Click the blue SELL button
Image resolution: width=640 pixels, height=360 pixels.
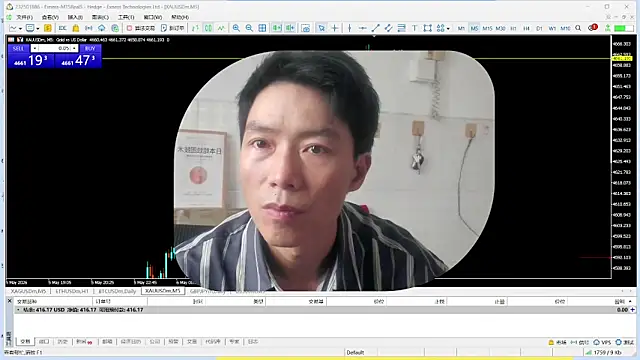pos(19,48)
